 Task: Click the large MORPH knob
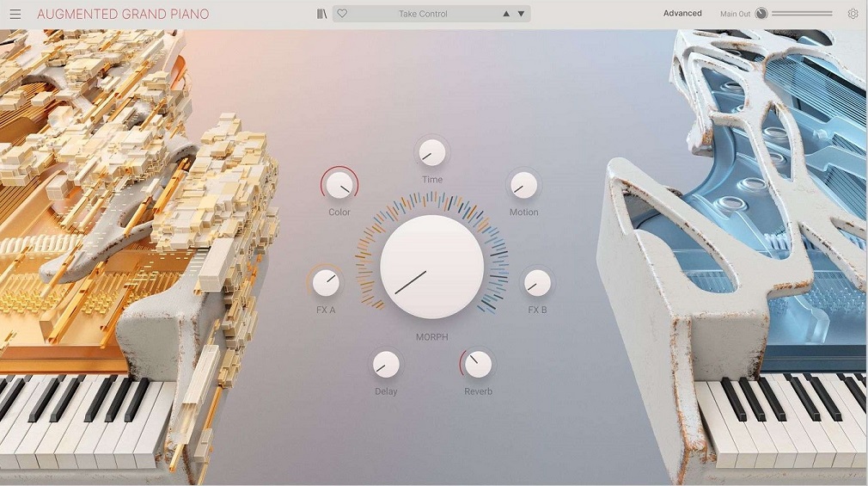(x=431, y=267)
